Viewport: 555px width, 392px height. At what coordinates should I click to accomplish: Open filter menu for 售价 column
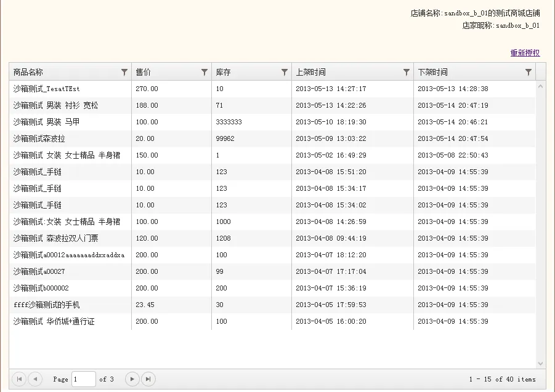(x=205, y=72)
